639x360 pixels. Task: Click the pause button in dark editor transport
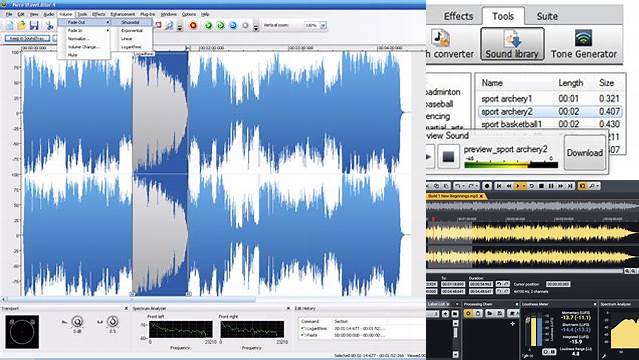click(x=551, y=186)
